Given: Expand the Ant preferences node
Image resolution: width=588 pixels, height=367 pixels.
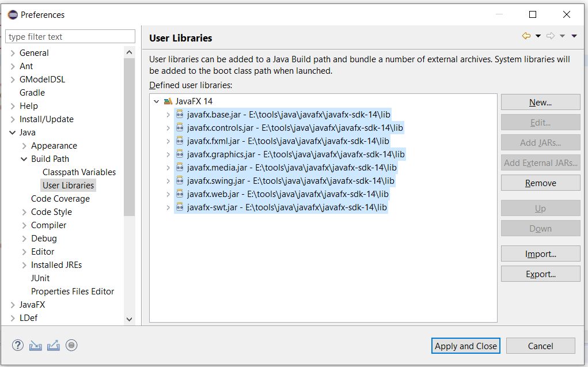Looking at the screenshot, I should pos(13,66).
